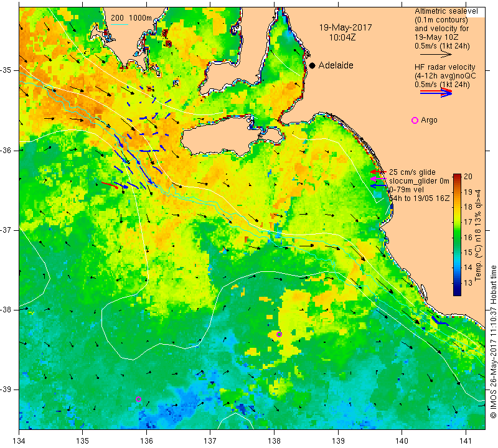
Task: Click the green 16°C section of colorbar
Action: [x=457, y=237]
